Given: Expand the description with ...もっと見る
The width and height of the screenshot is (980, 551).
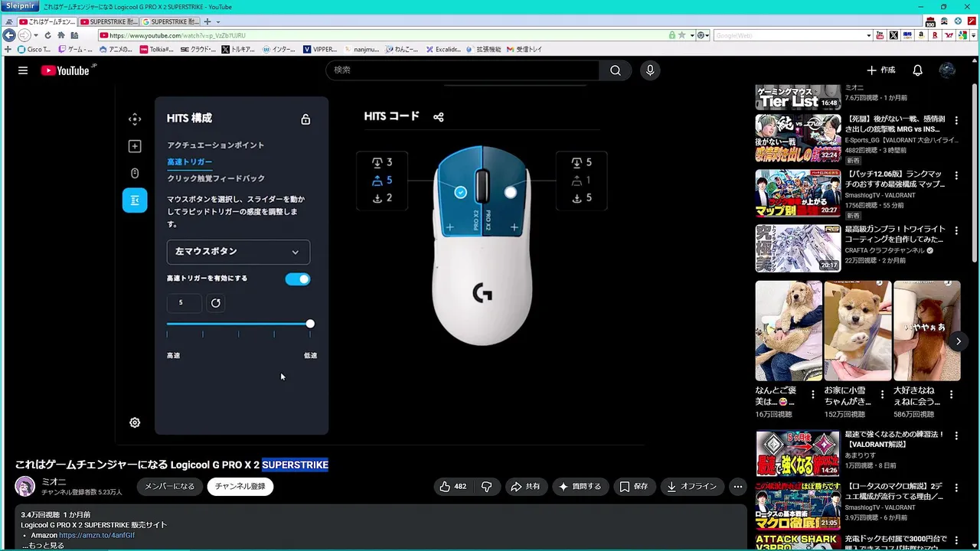Looking at the screenshot, I should 42,546.
